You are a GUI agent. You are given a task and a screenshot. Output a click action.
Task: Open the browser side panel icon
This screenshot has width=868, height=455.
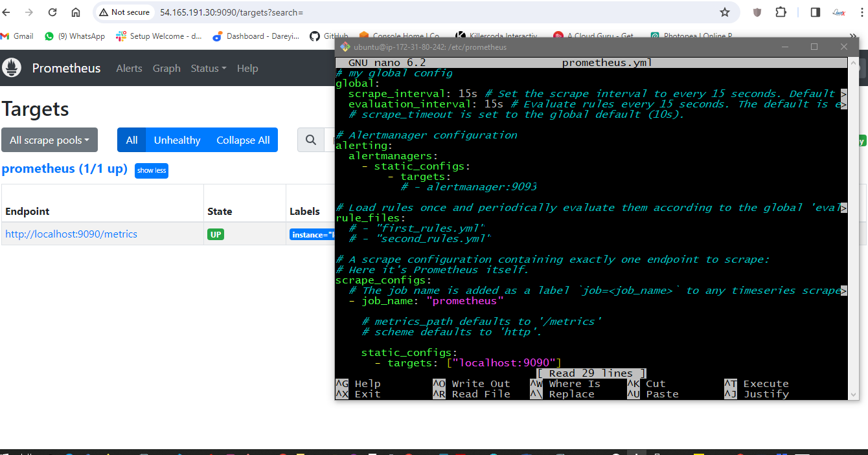(816, 12)
